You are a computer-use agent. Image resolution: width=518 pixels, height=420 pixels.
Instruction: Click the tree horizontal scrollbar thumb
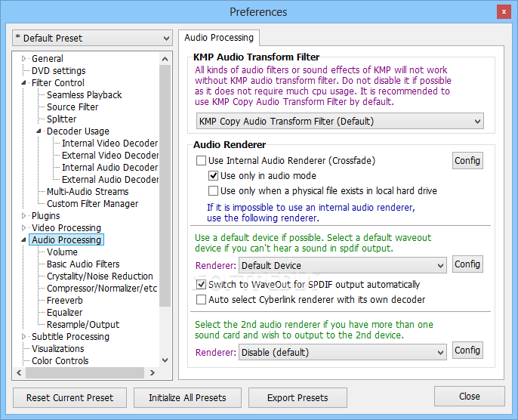click(85, 373)
